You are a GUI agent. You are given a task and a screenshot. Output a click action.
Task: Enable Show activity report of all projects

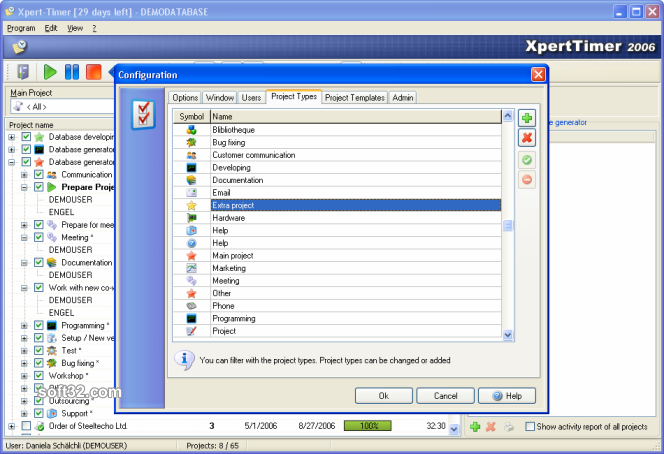tap(530, 426)
